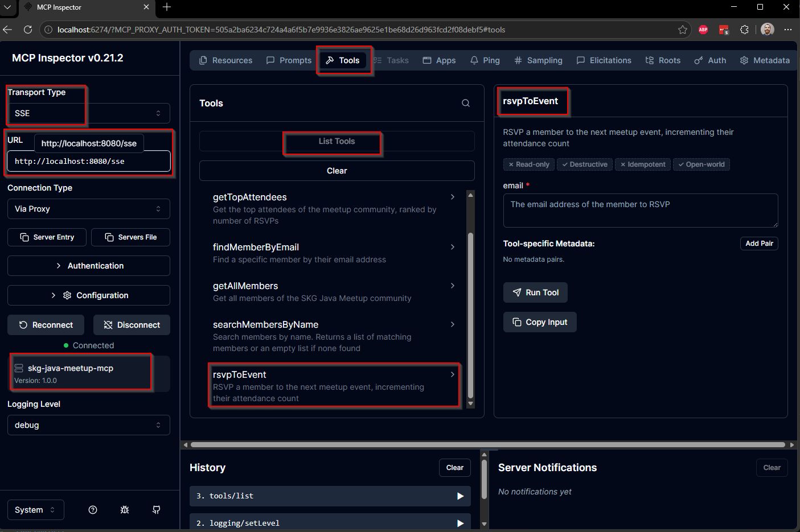Click the Reconnect button

pyautogui.click(x=46, y=325)
